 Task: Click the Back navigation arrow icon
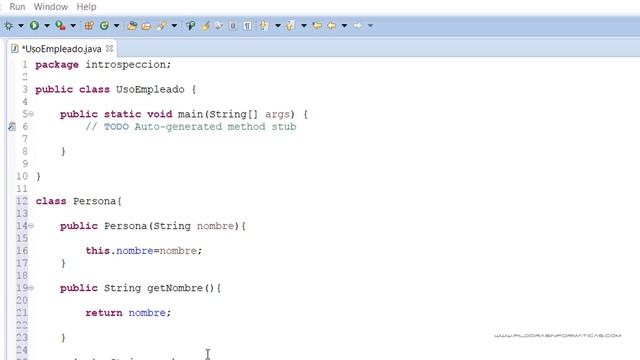(x=331, y=26)
